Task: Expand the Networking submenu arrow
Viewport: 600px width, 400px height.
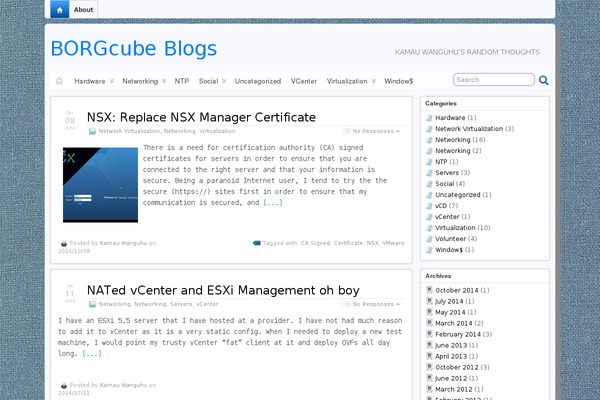Action: [164, 81]
